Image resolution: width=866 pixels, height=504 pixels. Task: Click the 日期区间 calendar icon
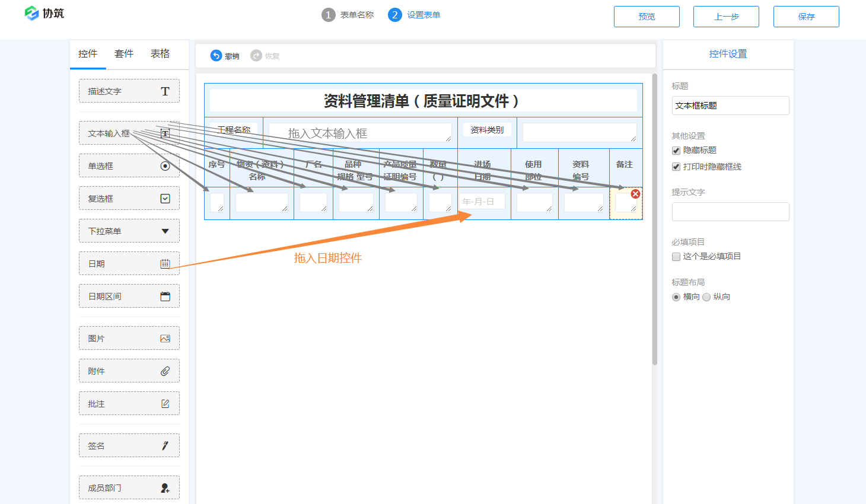(x=165, y=296)
